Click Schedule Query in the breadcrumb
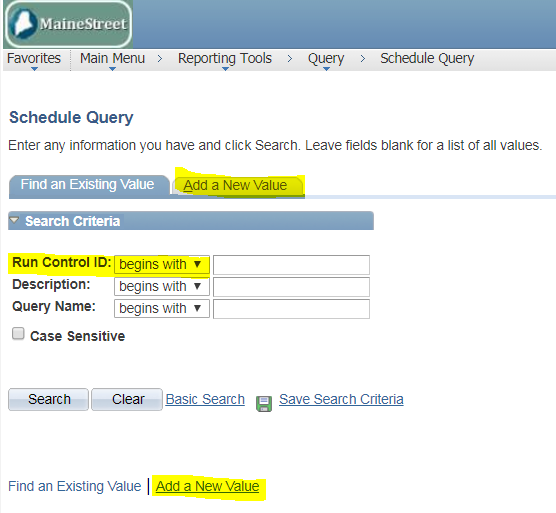 (x=427, y=58)
